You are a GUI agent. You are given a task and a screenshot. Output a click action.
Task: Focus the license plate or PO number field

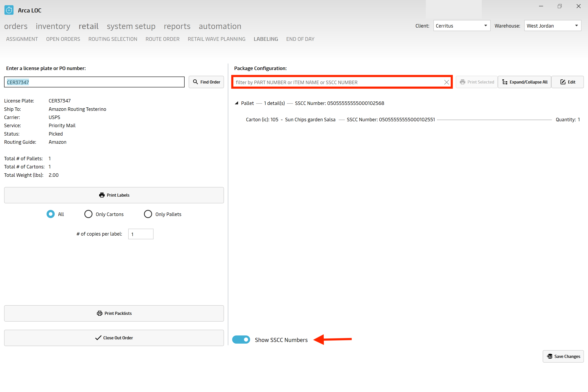click(94, 82)
